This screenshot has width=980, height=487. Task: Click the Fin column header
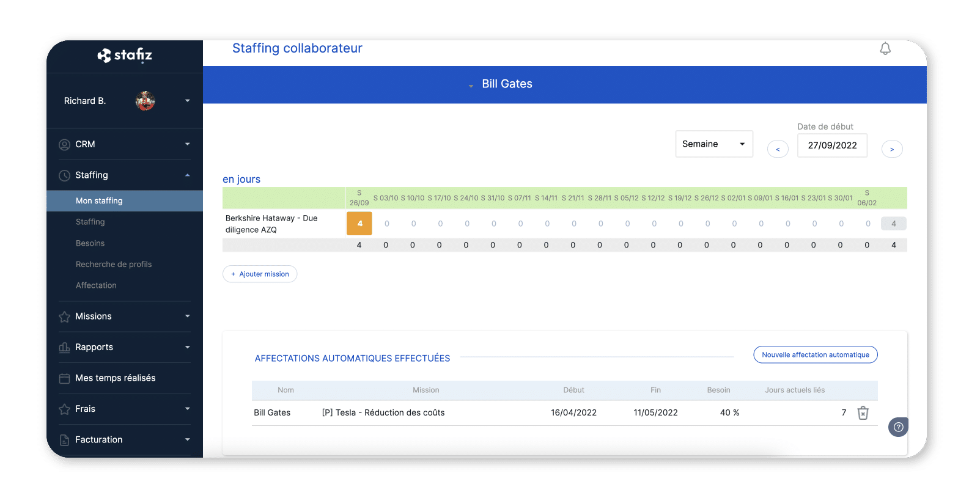[x=655, y=390]
